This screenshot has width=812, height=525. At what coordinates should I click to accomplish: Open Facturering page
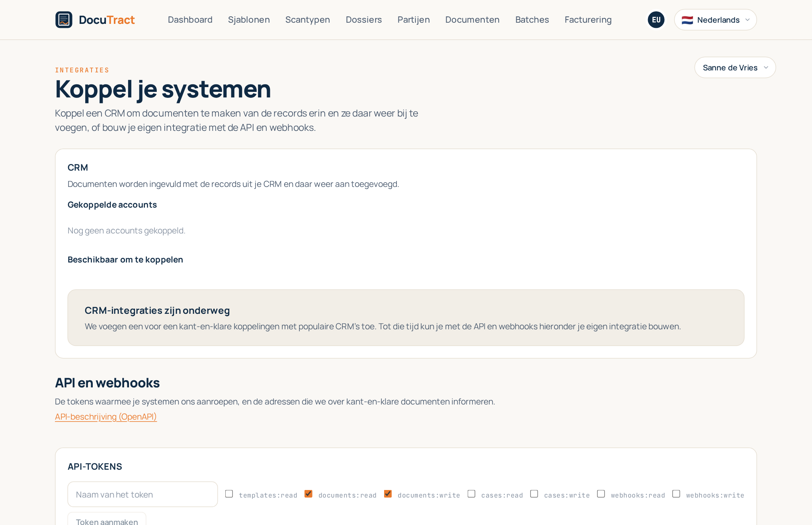pyautogui.click(x=588, y=19)
